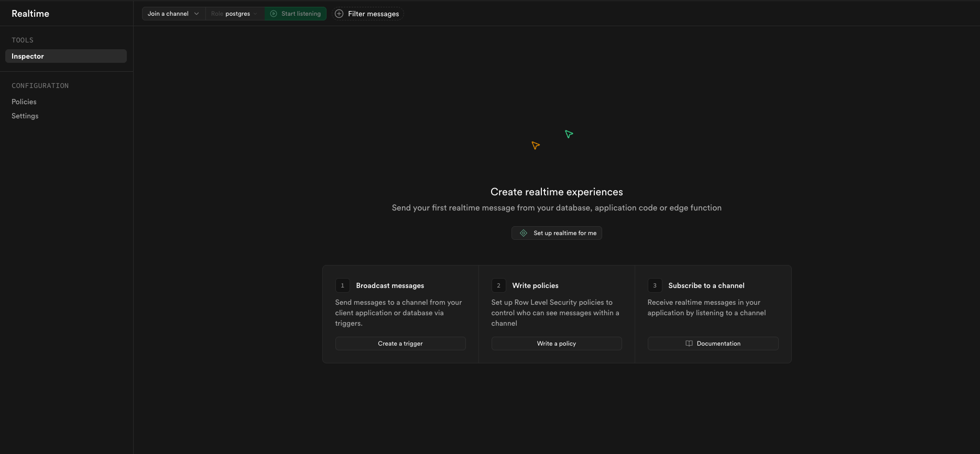This screenshot has height=454, width=980.
Task: Click Start listening button
Action: (x=296, y=14)
